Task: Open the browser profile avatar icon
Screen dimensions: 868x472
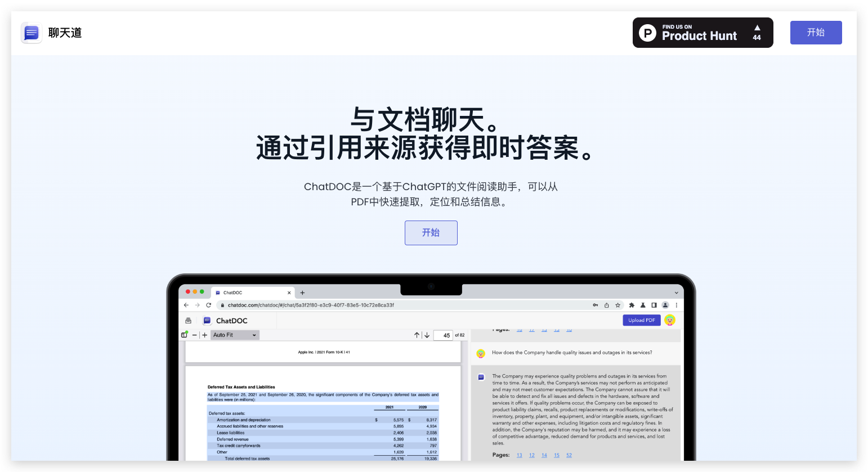Action: coord(665,305)
